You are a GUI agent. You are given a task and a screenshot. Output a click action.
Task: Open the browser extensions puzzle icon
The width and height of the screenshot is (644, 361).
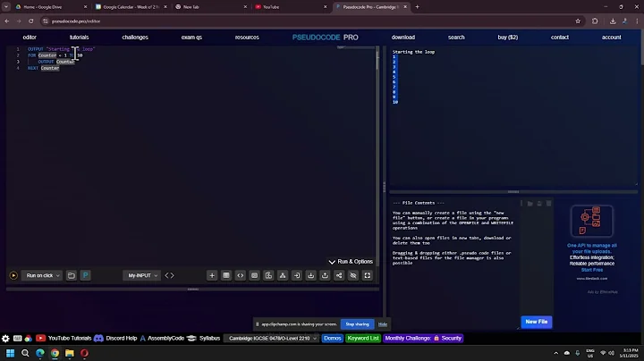pos(595,21)
